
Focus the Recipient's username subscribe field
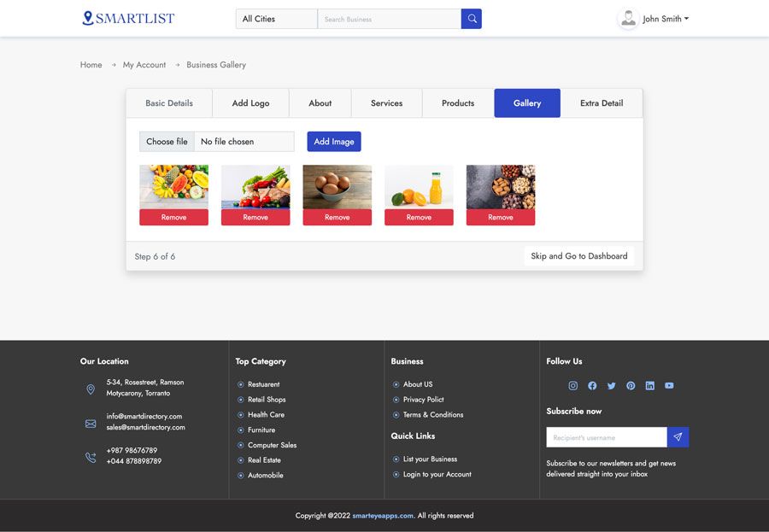(607, 437)
